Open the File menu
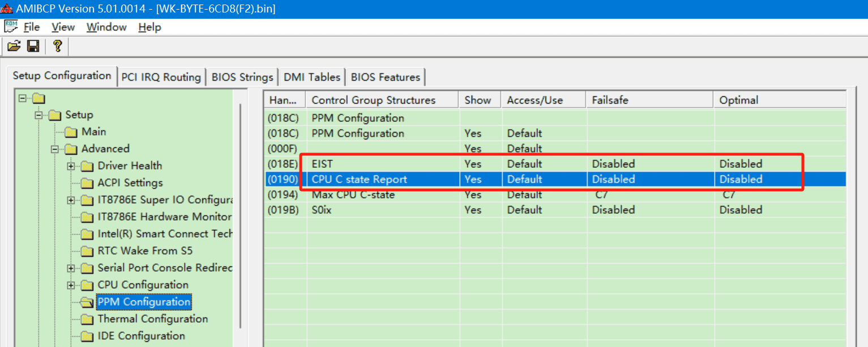 point(31,27)
